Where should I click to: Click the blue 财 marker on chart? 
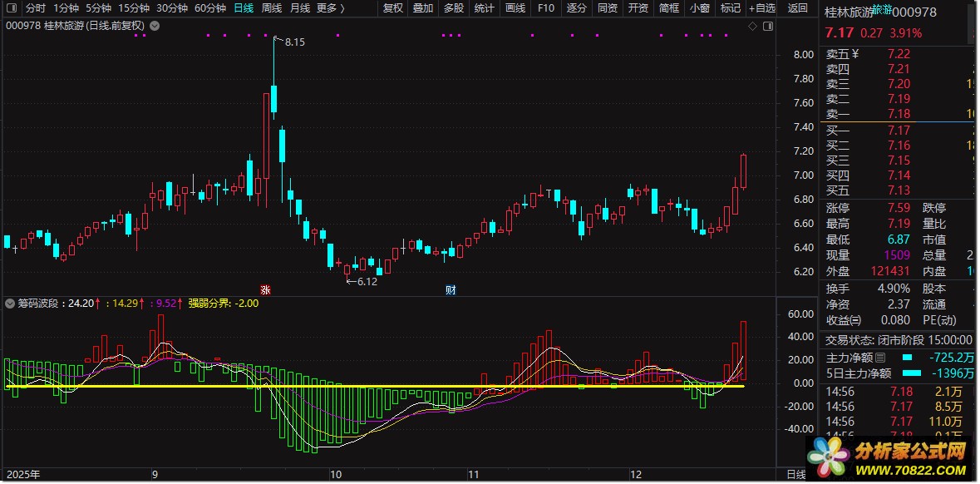[451, 290]
